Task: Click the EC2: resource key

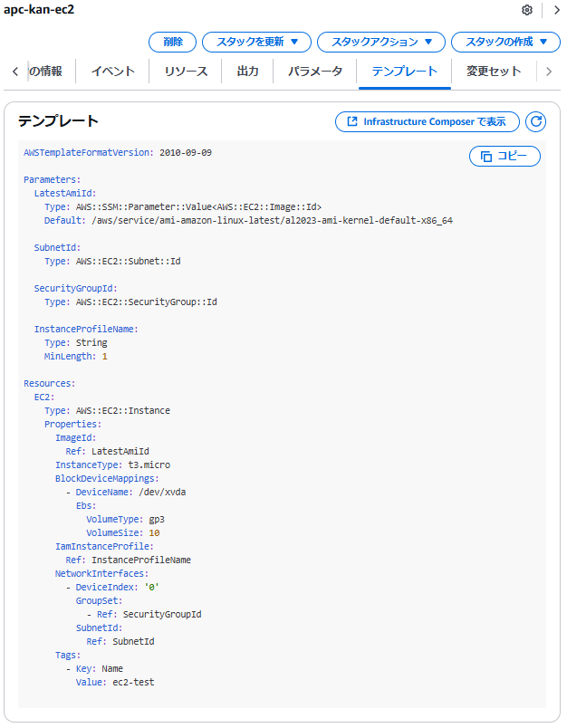Action: 44,397
